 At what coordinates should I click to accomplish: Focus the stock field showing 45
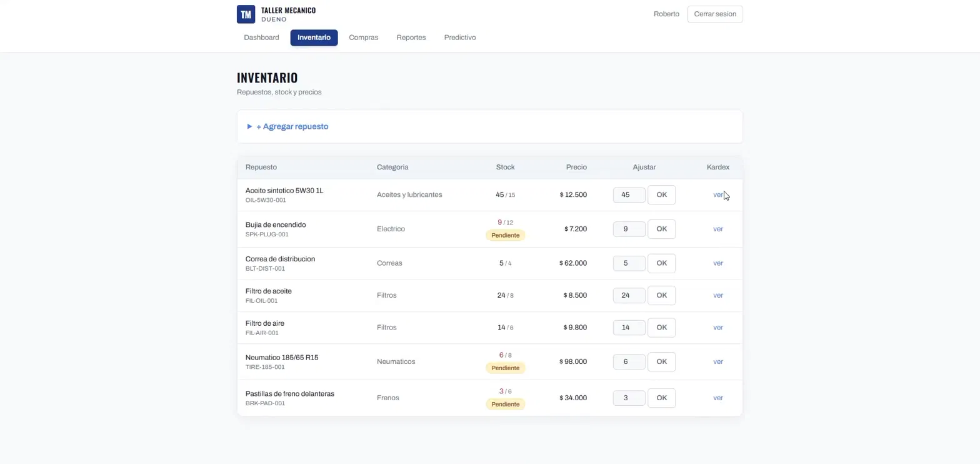pyautogui.click(x=629, y=195)
